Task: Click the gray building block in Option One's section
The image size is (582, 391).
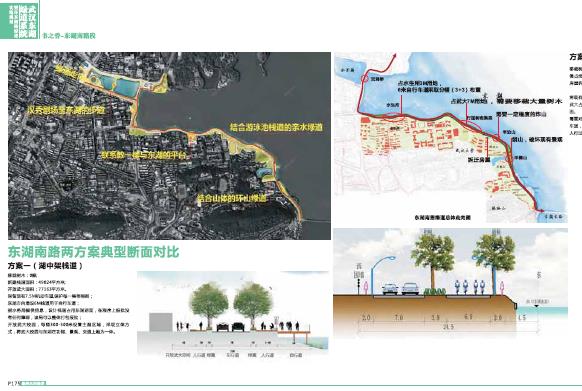Action: (161, 322)
